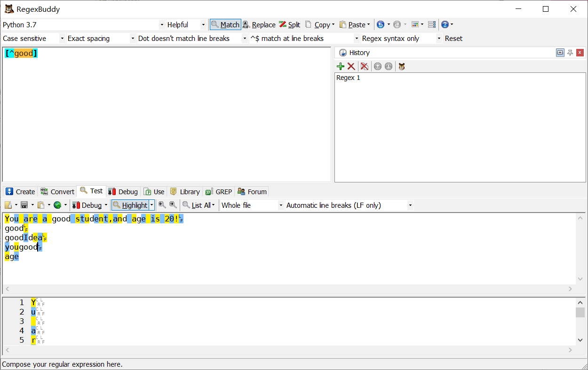The image size is (588, 370).
Task: Click the green globe web icon
Action: tap(57, 205)
